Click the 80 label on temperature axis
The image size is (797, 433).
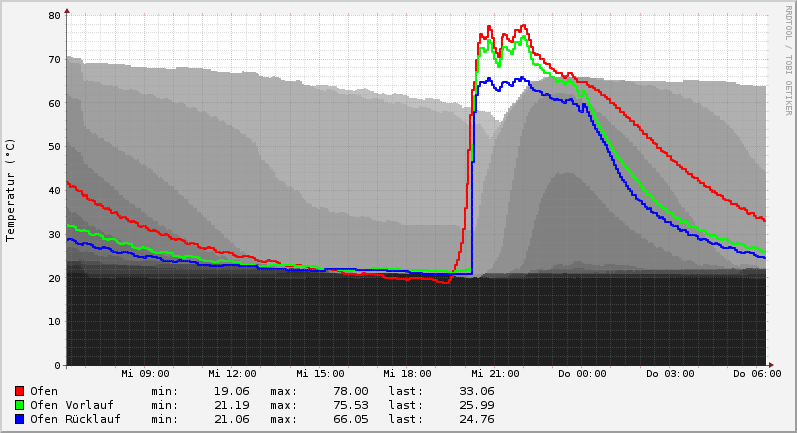coord(54,15)
